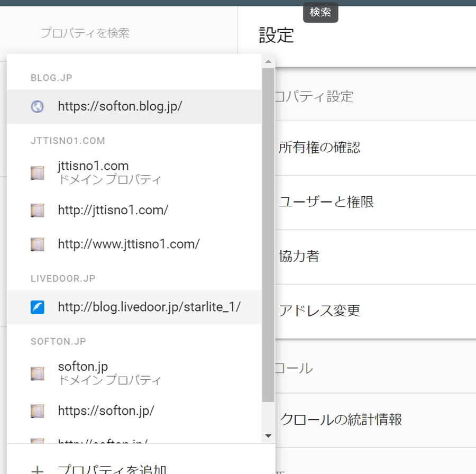Image resolution: width=476 pixels, height=474 pixels.
Task: Click the favicon beside http://www.jttisno1.com/
Action: point(38,244)
